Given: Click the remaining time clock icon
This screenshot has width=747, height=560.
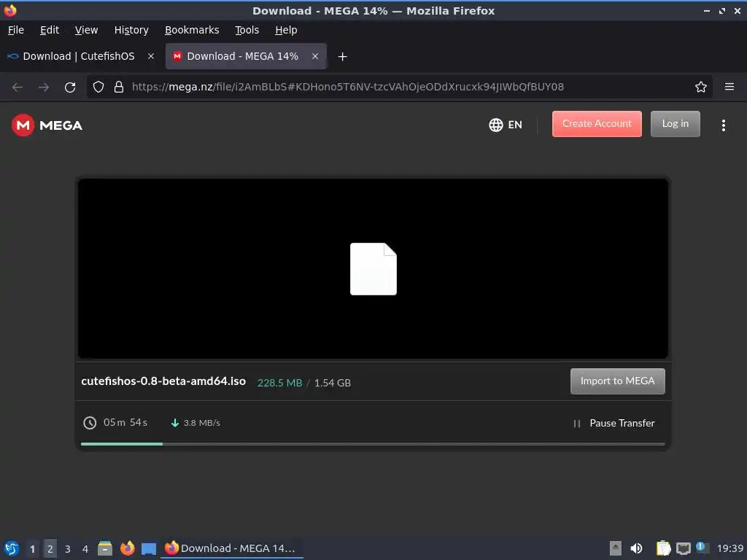Looking at the screenshot, I should point(90,423).
